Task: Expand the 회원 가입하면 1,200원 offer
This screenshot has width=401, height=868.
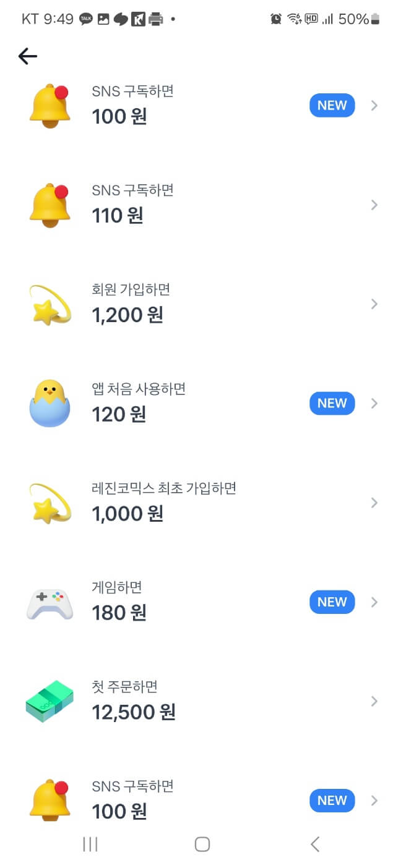Action: [374, 304]
